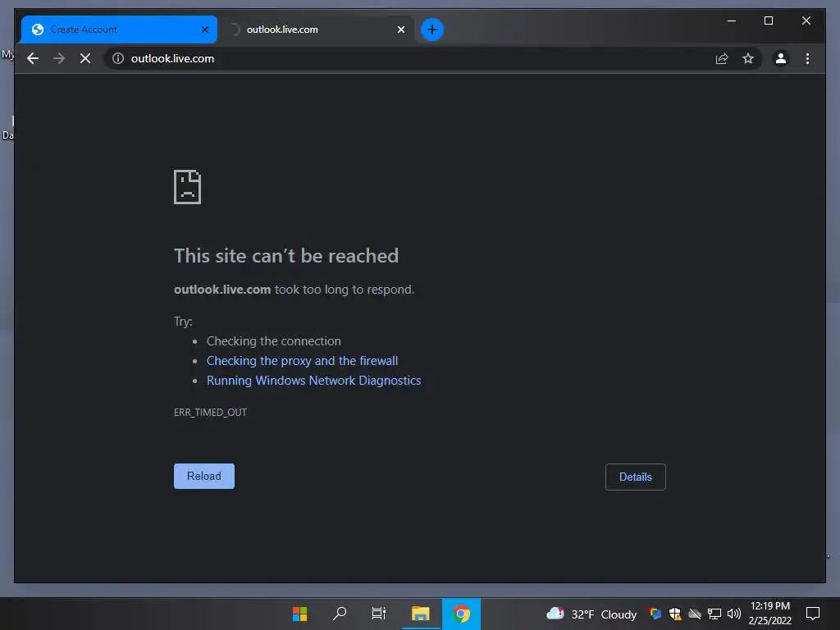Viewport: 840px width, 630px height.
Task: Bookmark this tab with the star icon
Action: coord(748,58)
